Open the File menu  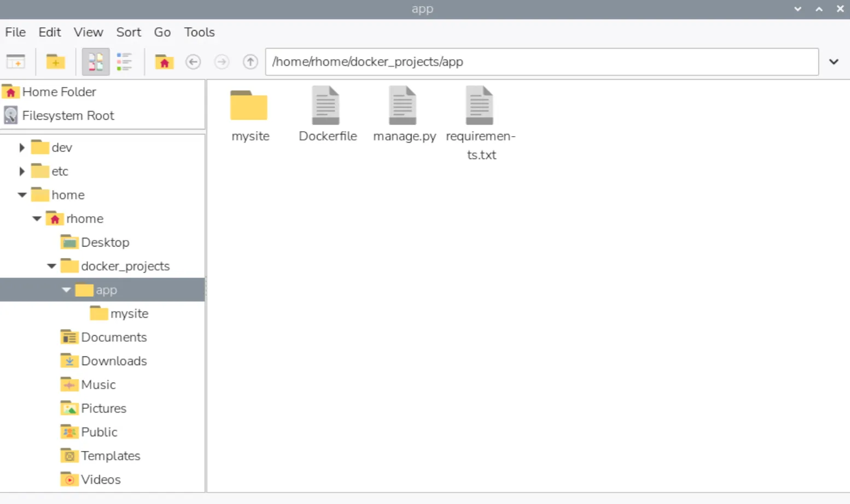[x=15, y=32]
